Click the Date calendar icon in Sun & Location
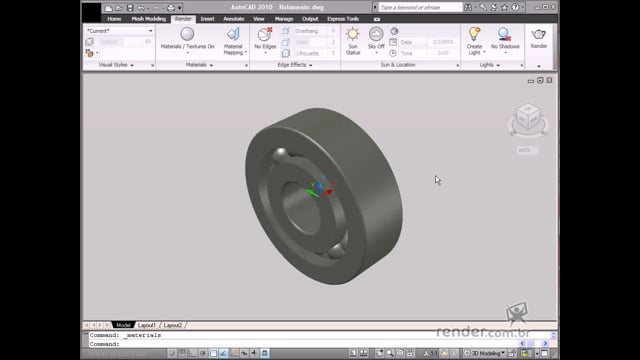Image resolution: width=640 pixels, height=360 pixels. [393, 42]
